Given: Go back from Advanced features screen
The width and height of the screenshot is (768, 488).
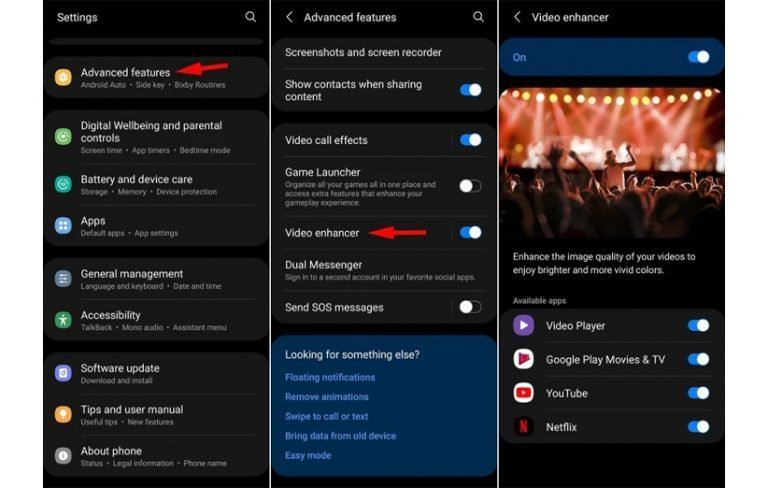Looking at the screenshot, I should [x=289, y=17].
